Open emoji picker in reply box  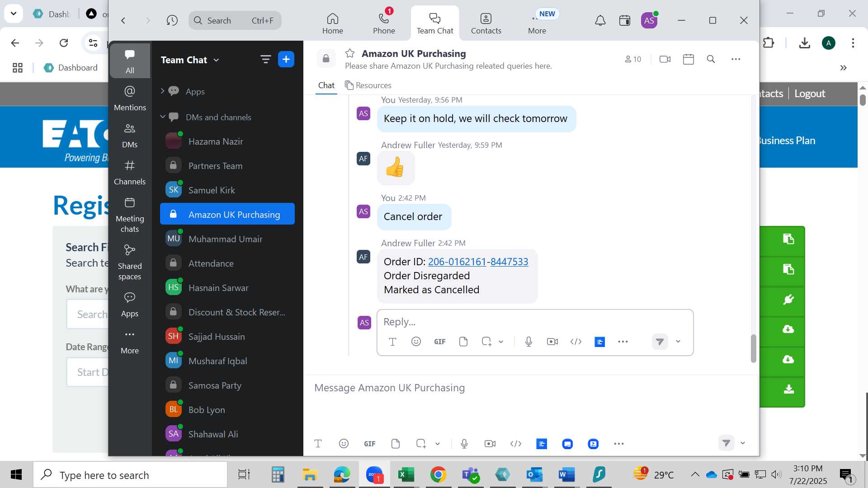click(416, 342)
